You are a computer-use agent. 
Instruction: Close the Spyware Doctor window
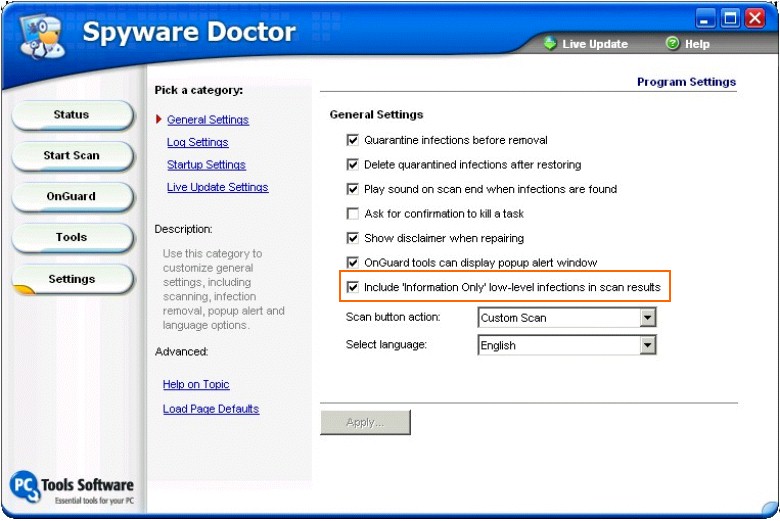[x=755, y=19]
